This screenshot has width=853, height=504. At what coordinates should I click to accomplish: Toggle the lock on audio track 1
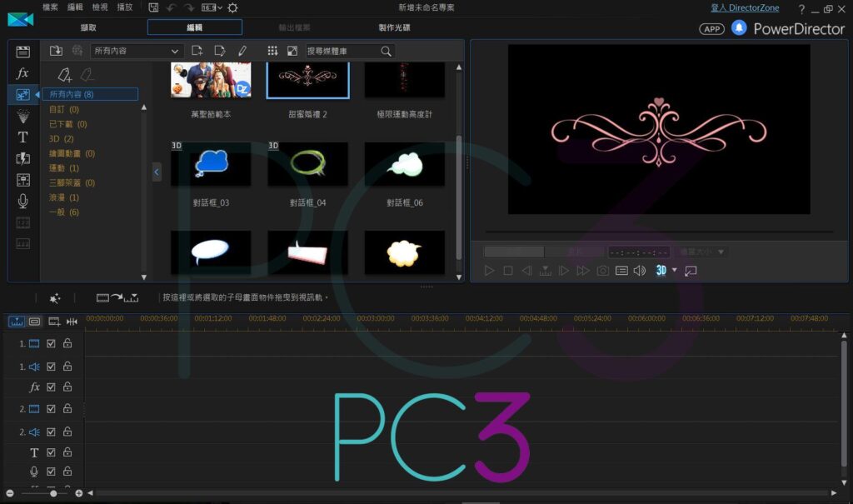(67, 366)
